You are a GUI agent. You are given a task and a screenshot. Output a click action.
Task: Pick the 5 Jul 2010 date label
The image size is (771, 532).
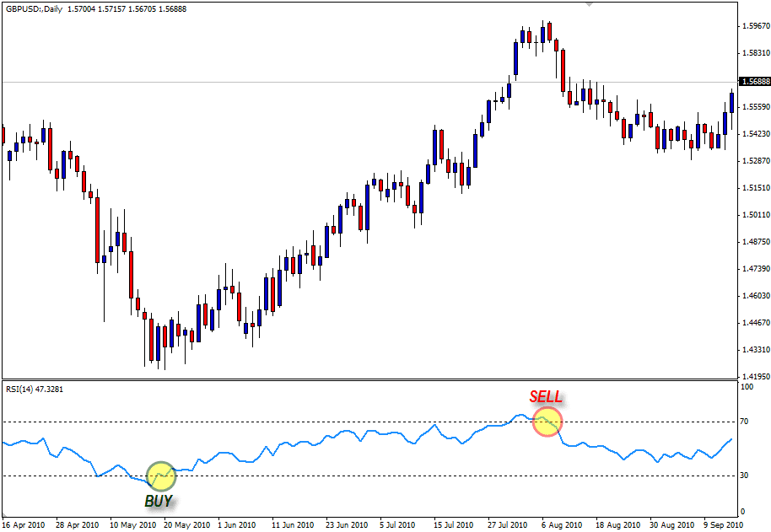[399, 524]
